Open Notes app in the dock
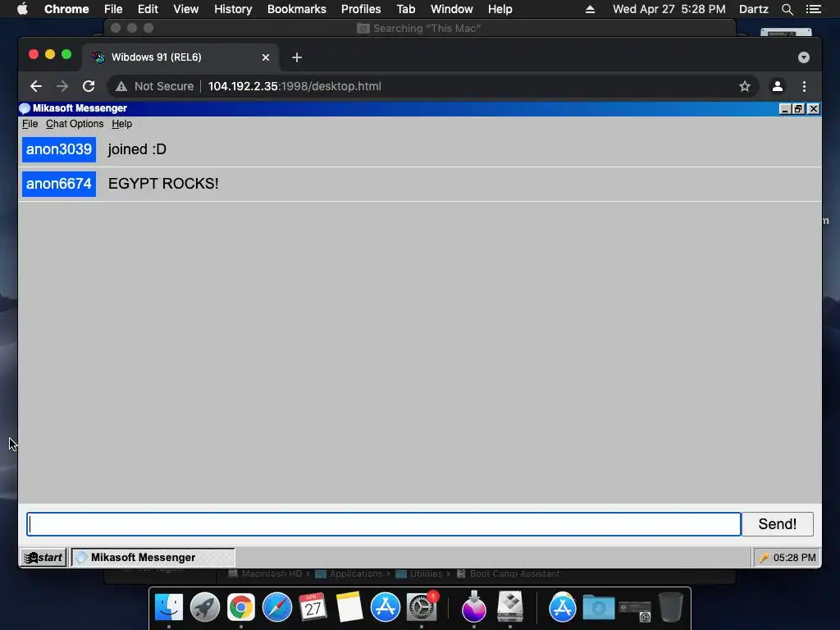Screen dimensions: 840x630 pos(349,608)
